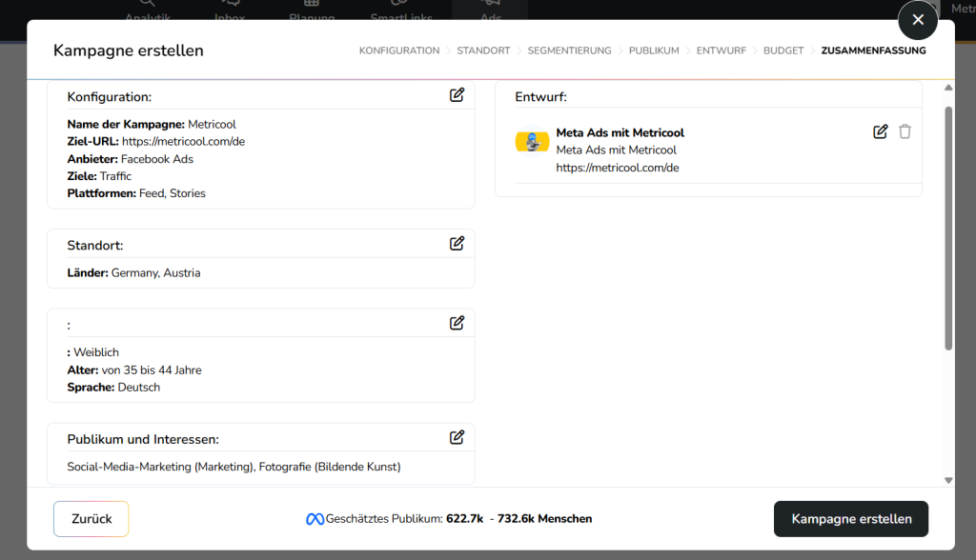Click the Entwurf: section heading
976x560 pixels.
(x=541, y=97)
